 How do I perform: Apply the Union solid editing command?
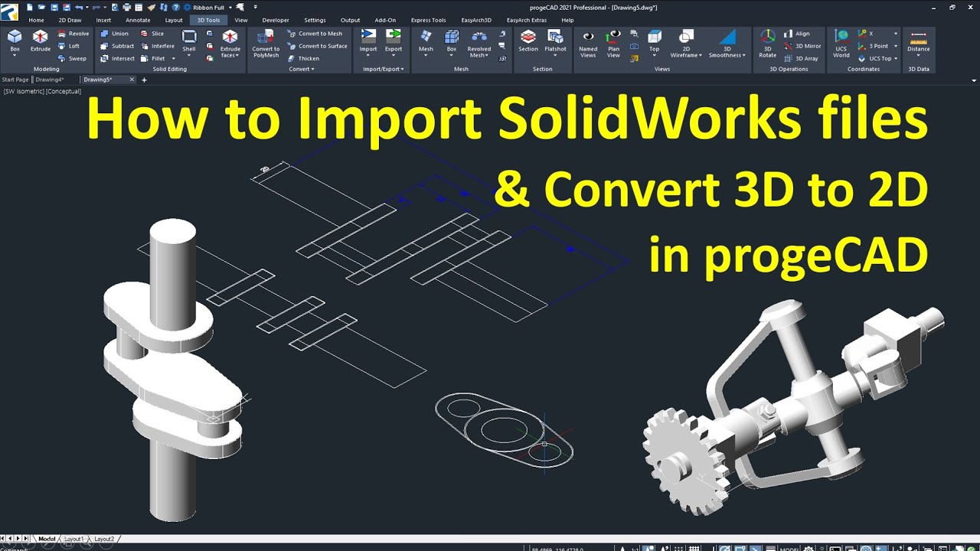[x=114, y=34]
